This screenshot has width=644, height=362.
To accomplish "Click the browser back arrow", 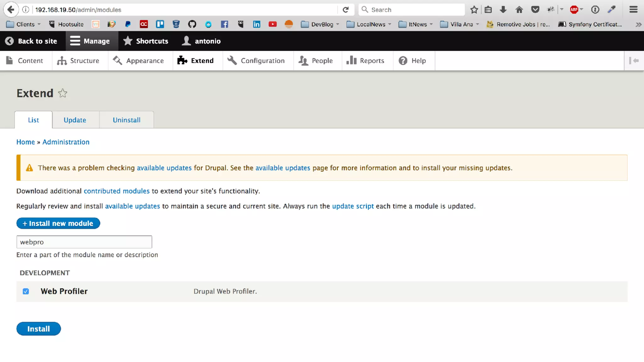I will click(11, 10).
